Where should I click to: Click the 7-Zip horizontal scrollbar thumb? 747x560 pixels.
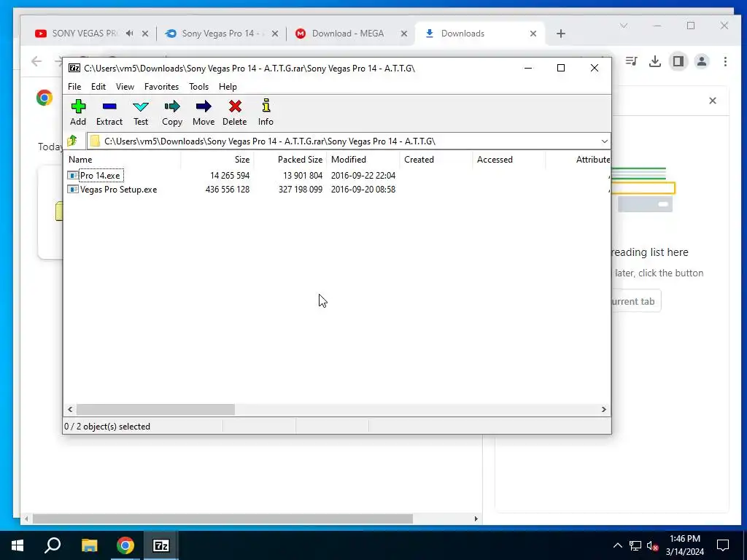pos(156,410)
